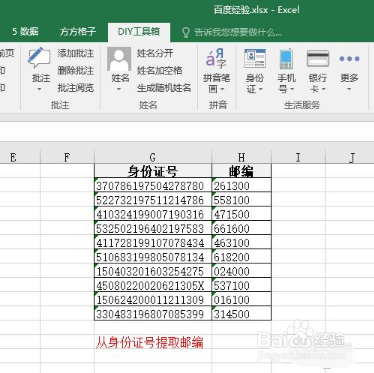Viewport: 374px width, 373px height.
Task: Click the 姓名 person avatar icon
Action: pyautogui.click(x=119, y=59)
